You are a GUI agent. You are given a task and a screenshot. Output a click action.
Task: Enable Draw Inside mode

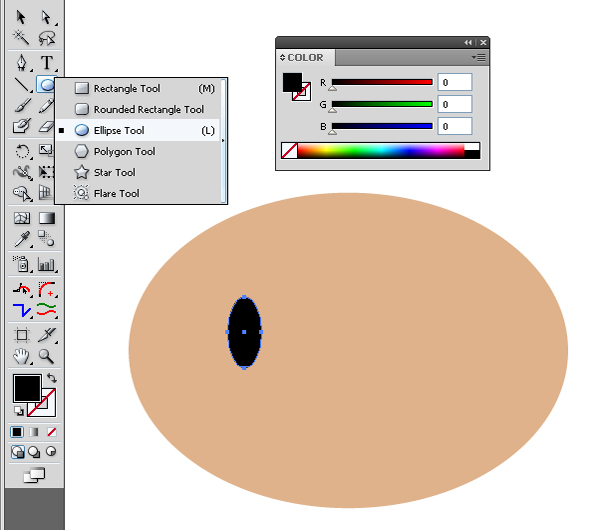[x=51, y=452]
